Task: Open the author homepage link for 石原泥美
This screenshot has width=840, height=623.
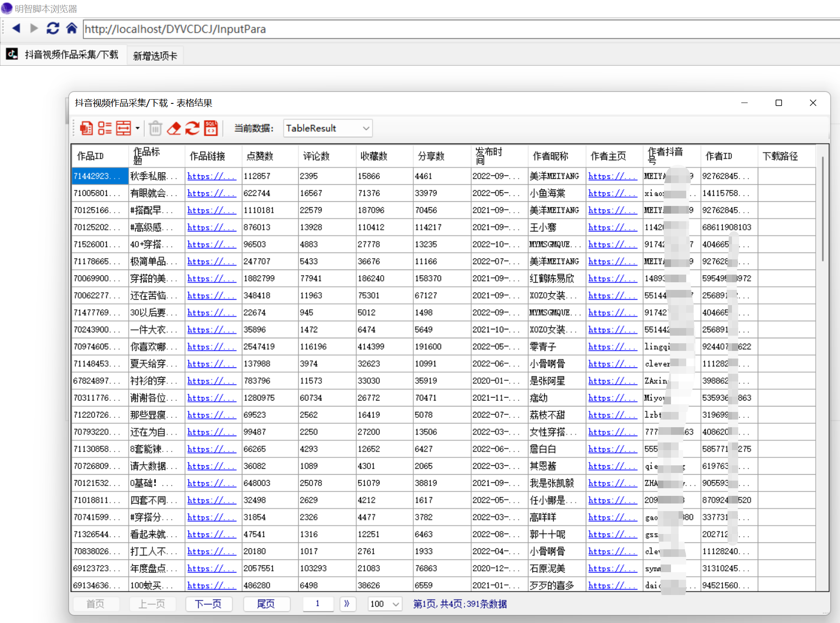Action: [x=613, y=568]
